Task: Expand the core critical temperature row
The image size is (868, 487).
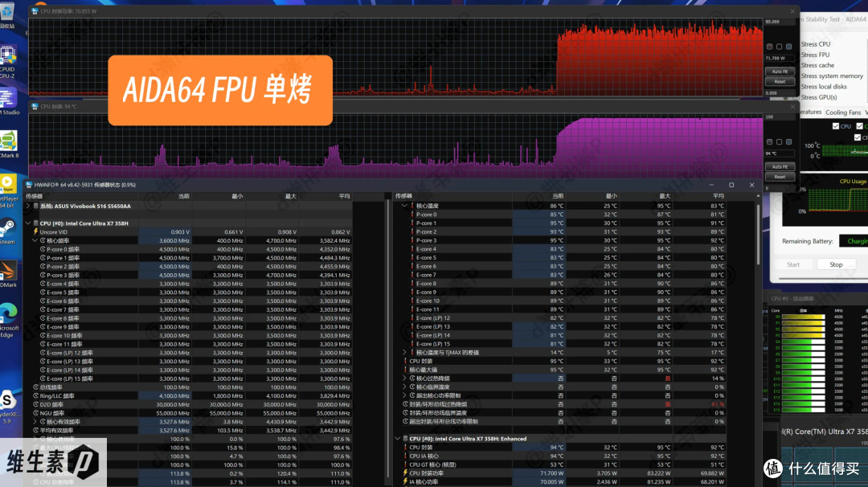Action: (404, 387)
